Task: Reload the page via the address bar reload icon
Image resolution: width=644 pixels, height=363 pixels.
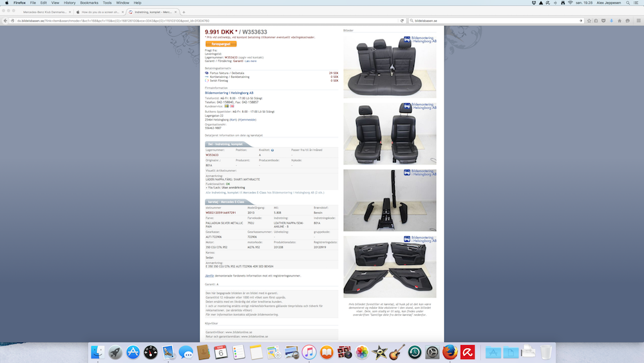Action: [402, 21]
